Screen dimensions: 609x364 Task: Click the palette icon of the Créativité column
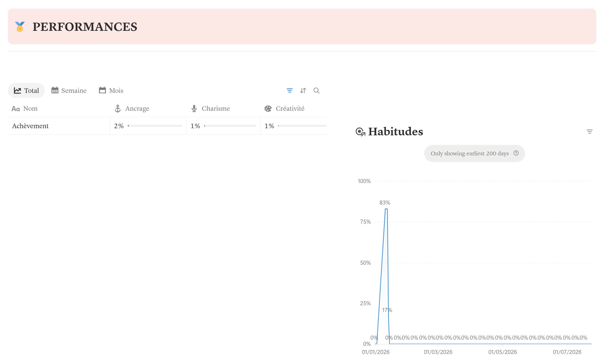(x=268, y=108)
